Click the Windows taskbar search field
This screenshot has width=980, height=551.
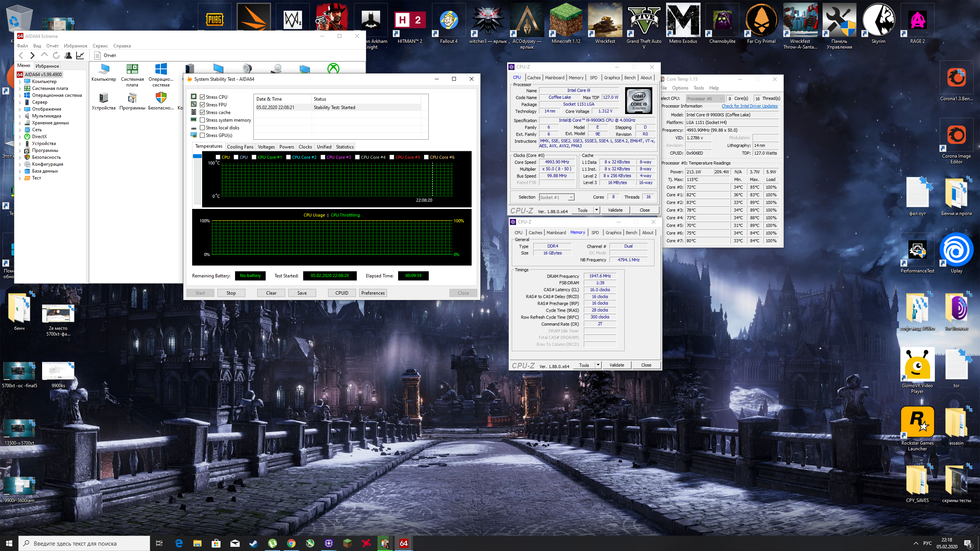(x=84, y=543)
